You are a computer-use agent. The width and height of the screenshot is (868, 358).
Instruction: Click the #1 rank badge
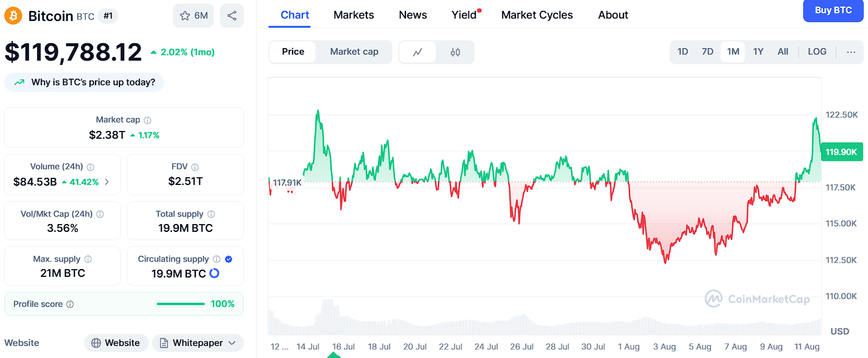point(108,16)
